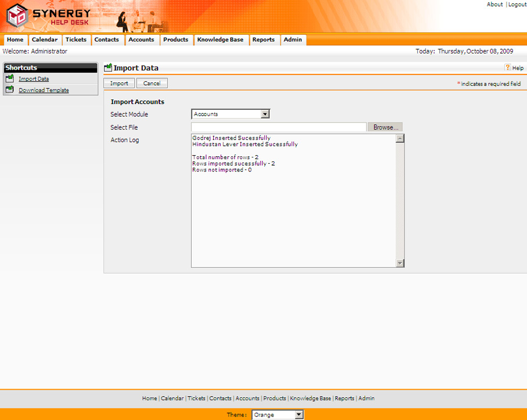527x420 pixels.
Task: Click Action Log scrollbar down arrow
Action: tap(400, 263)
